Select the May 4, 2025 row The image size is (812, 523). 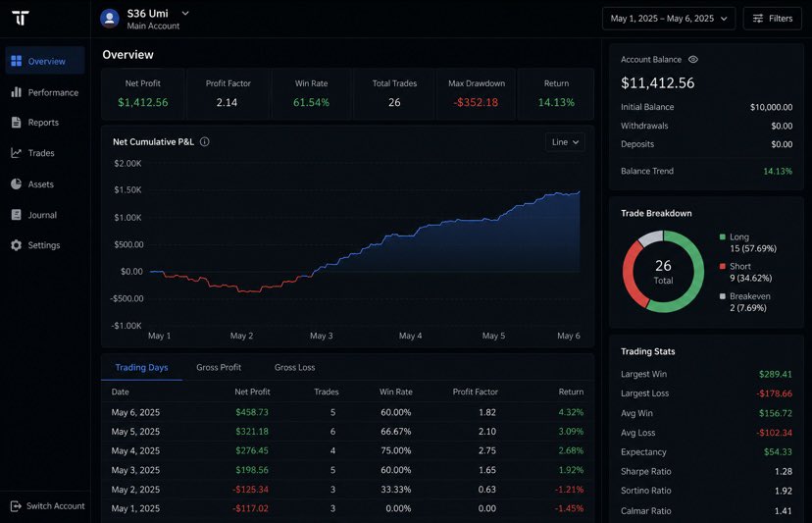[347, 450]
